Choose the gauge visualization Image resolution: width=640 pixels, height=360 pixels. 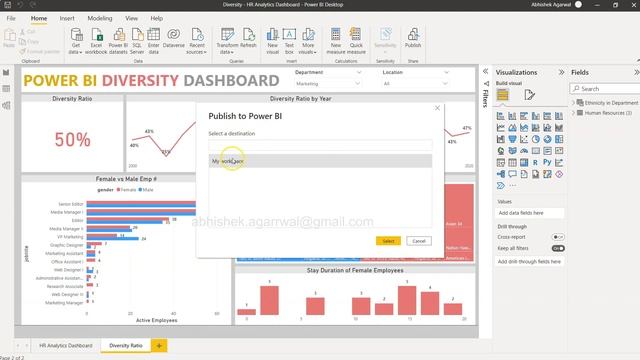pyautogui.click(x=524, y=151)
